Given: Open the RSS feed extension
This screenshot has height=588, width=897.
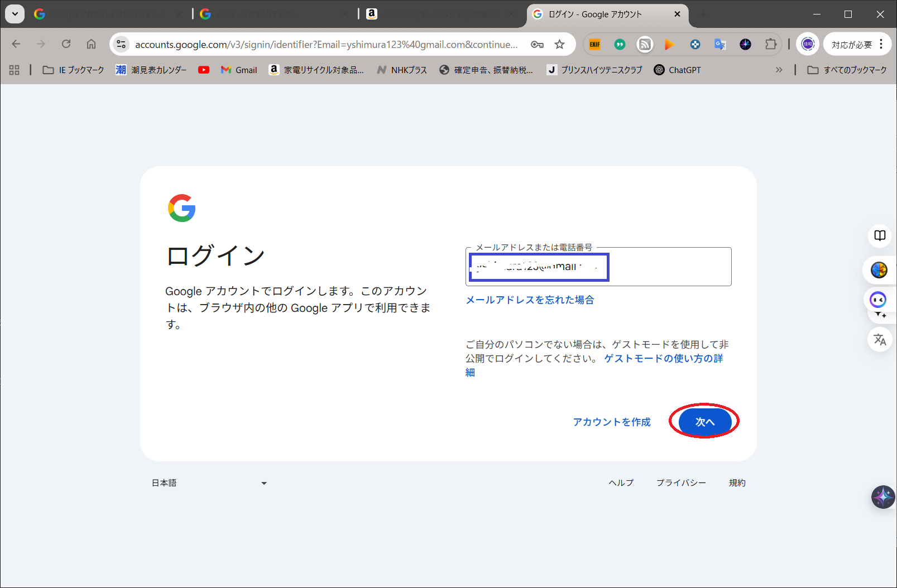Looking at the screenshot, I should 645,45.
